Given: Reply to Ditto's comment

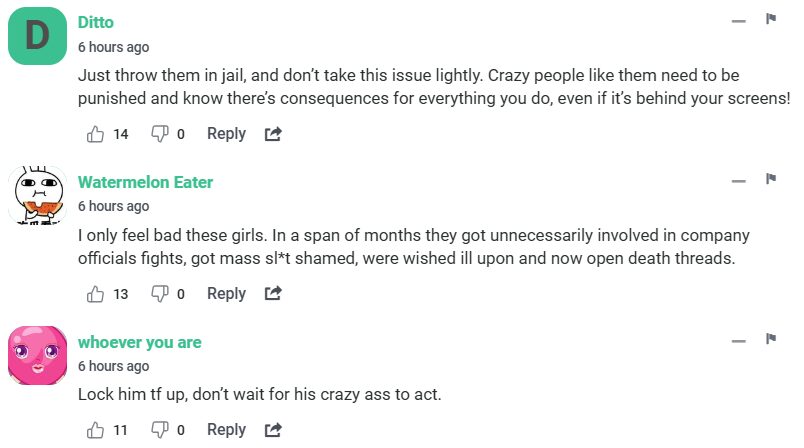Looking at the screenshot, I should click(x=226, y=134).
